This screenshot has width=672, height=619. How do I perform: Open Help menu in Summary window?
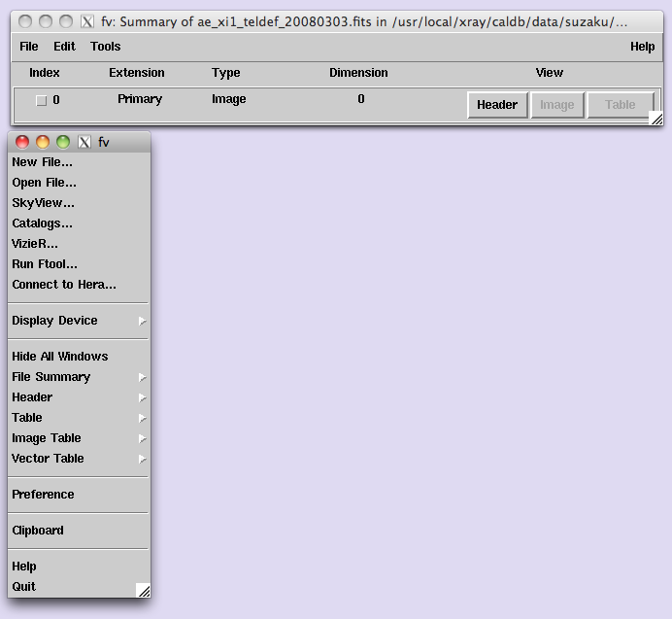642,47
